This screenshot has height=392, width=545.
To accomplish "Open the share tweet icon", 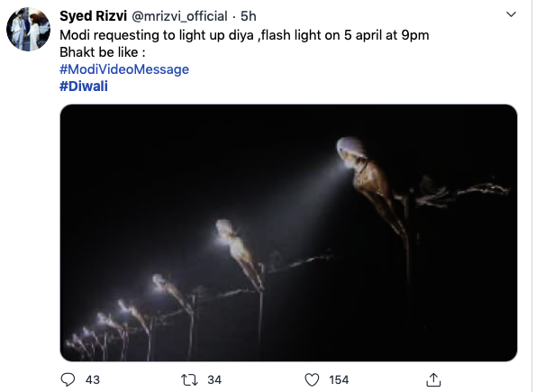I will click(x=433, y=379).
